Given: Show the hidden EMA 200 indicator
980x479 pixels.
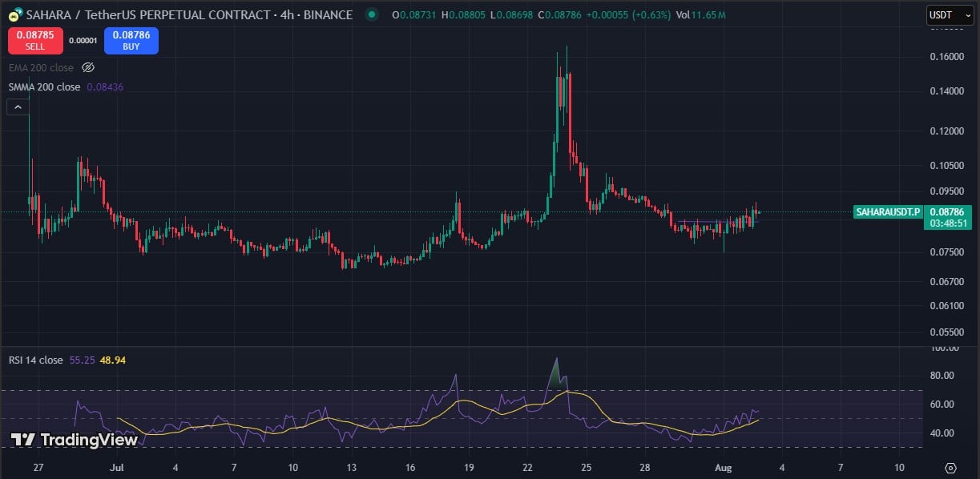Looking at the screenshot, I should tap(88, 67).
